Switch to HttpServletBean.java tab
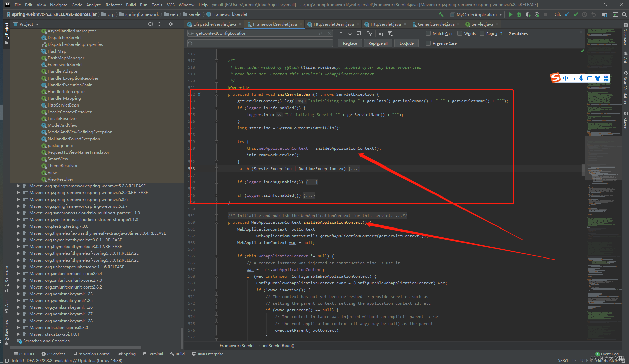The height and width of the screenshot is (364, 629). coord(333,24)
